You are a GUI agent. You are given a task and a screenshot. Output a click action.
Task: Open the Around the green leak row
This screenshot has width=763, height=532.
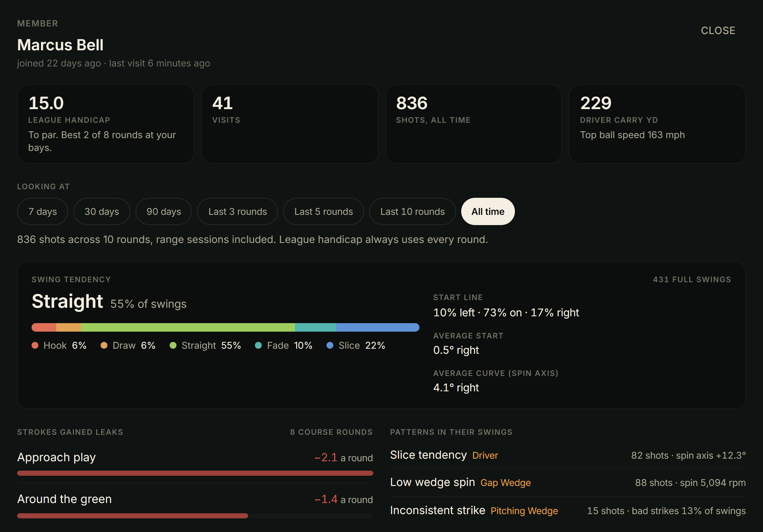point(195,505)
